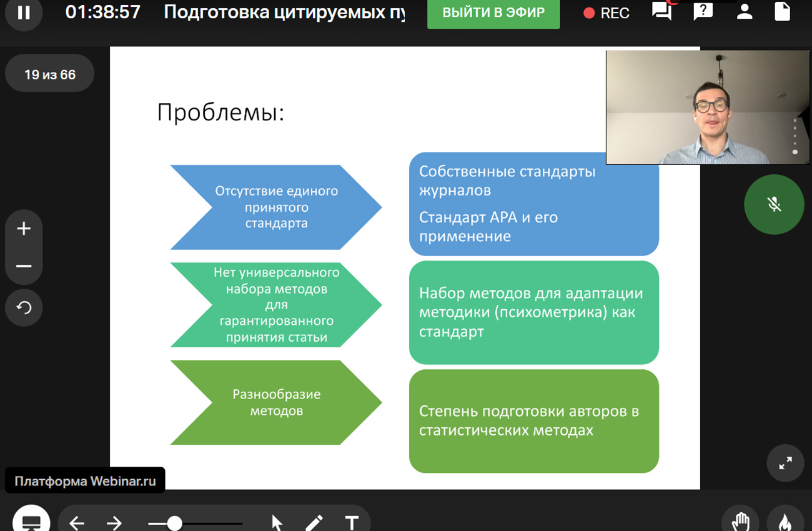Click the timer 01:38:57
This screenshot has width=812, height=531.
pos(102,12)
